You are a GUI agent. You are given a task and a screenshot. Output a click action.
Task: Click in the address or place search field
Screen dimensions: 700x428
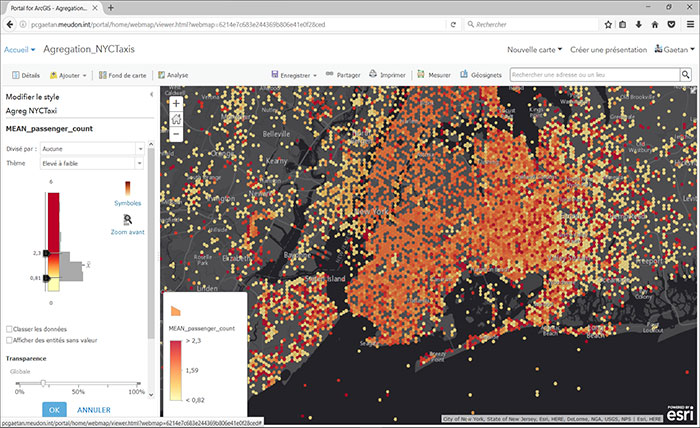click(x=595, y=75)
